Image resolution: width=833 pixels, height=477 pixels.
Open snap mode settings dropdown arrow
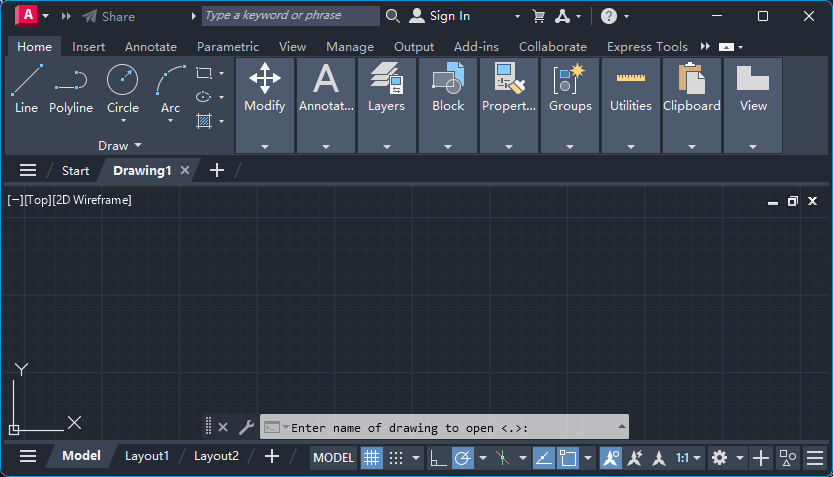pyautogui.click(x=416, y=457)
